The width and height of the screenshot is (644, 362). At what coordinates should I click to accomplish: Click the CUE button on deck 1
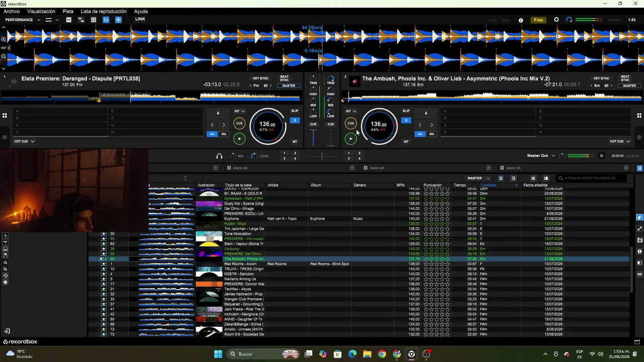pyautogui.click(x=239, y=123)
